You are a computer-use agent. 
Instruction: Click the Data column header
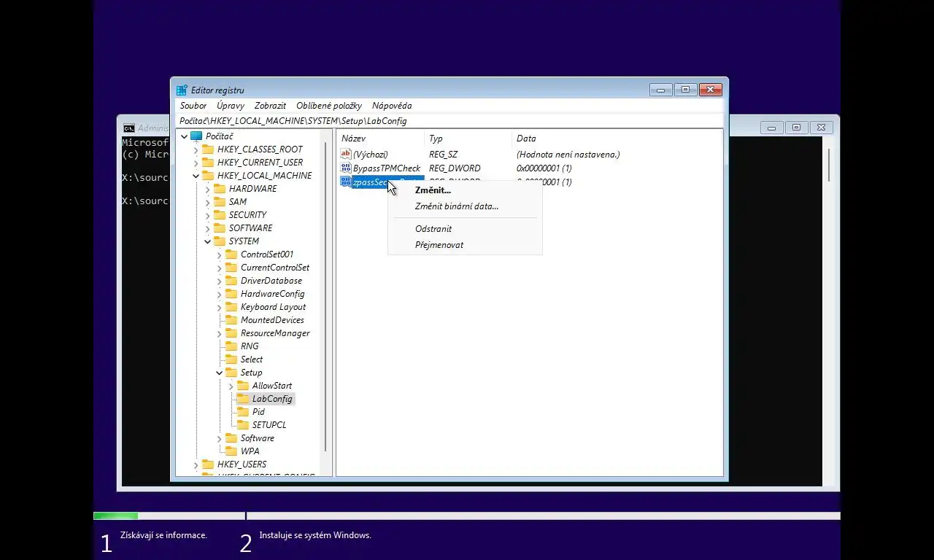[617, 139]
